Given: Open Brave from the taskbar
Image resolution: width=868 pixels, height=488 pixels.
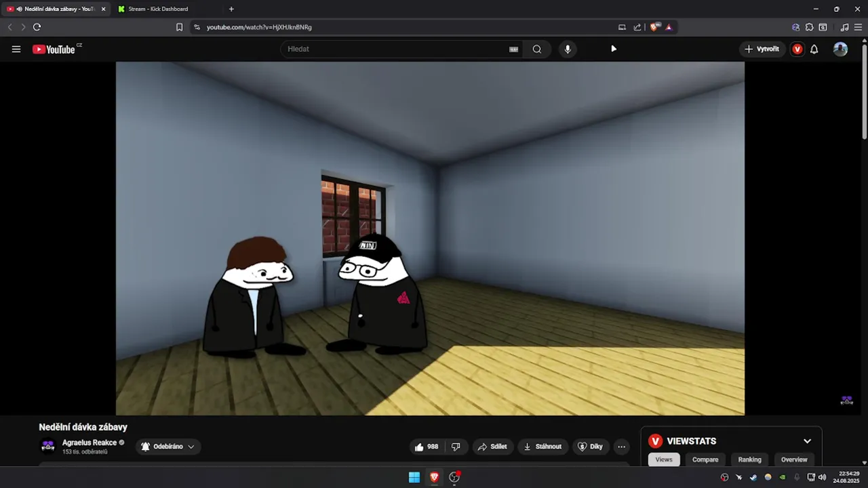Looking at the screenshot, I should (x=434, y=477).
